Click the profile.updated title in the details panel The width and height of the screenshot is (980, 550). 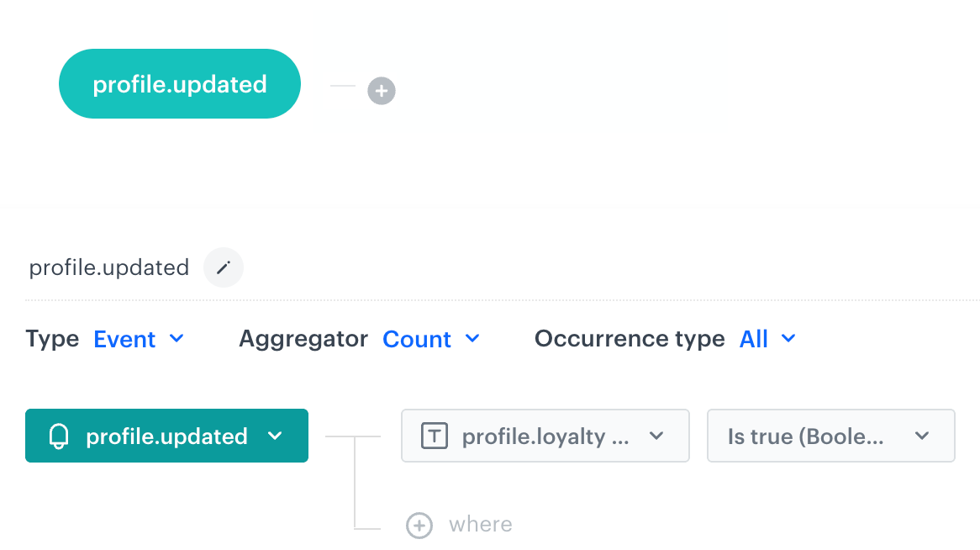109,267
